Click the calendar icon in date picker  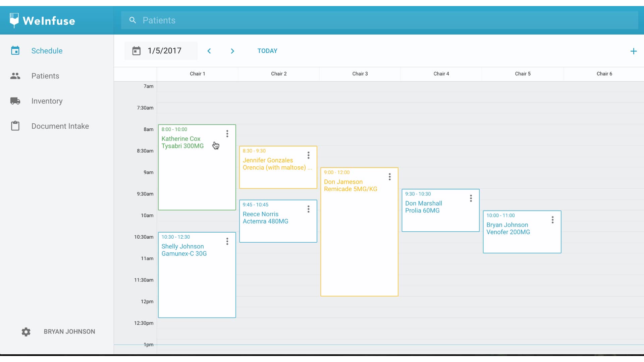pos(136,51)
